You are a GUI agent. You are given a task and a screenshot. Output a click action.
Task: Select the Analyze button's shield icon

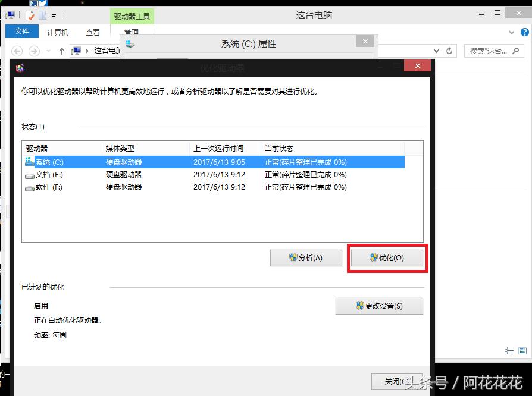pyautogui.click(x=293, y=258)
